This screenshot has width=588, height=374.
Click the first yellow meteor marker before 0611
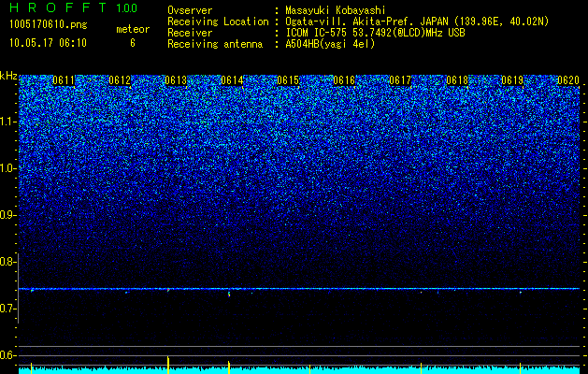click(31, 368)
